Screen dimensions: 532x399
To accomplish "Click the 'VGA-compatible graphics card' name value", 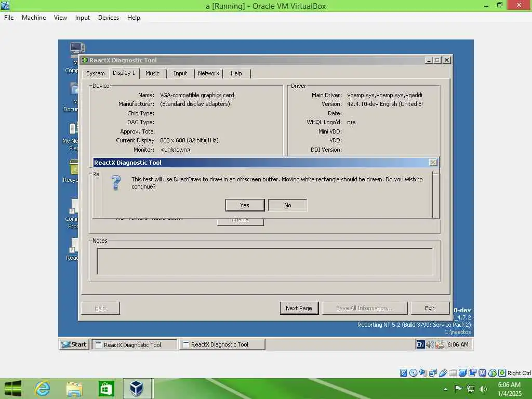I will [197, 95].
